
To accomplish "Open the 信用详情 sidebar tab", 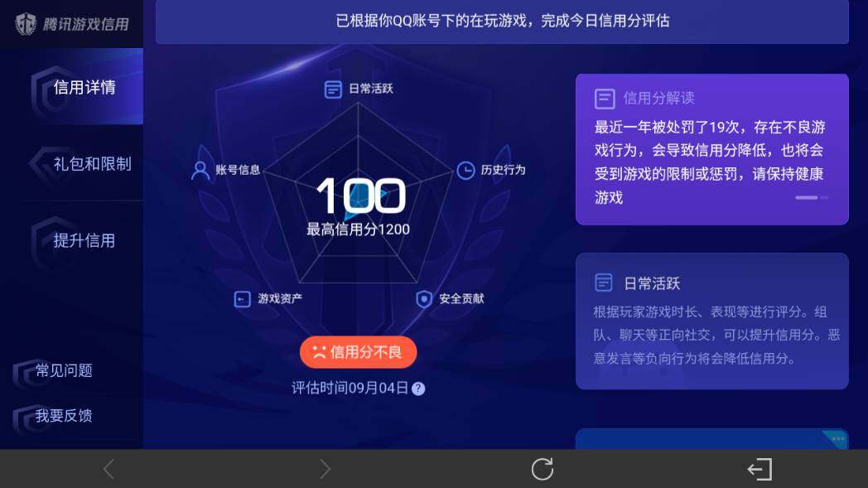I will click(71, 87).
